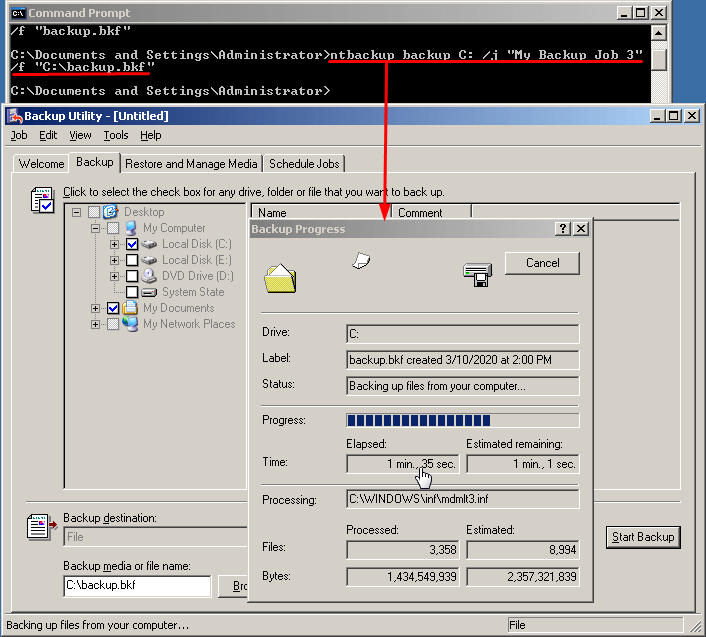Uncheck the Local Disk (C:) checkbox

tap(132, 244)
